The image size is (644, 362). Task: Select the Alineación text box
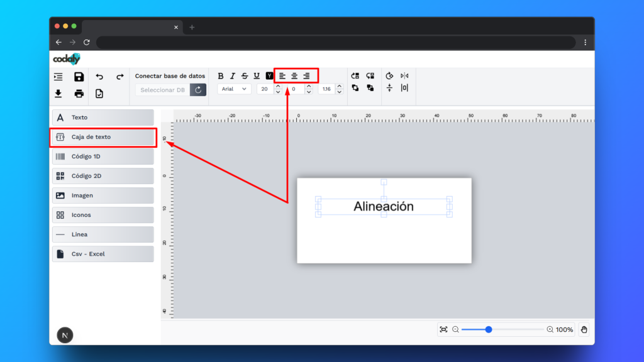(x=384, y=206)
